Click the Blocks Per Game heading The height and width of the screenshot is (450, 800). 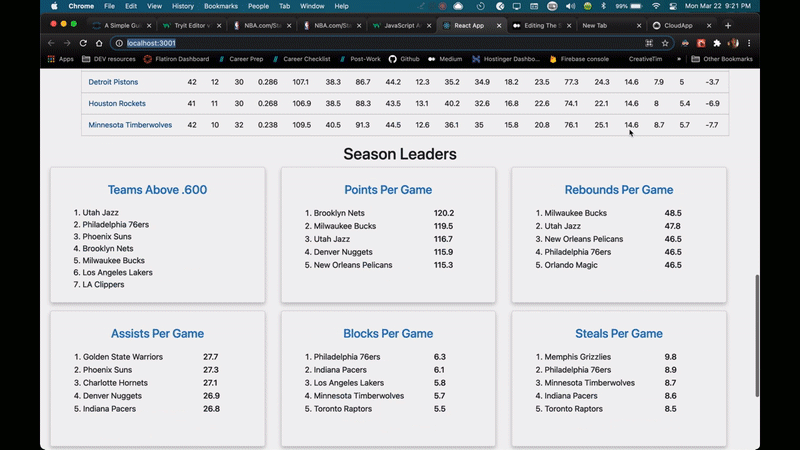(x=388, y=334)
